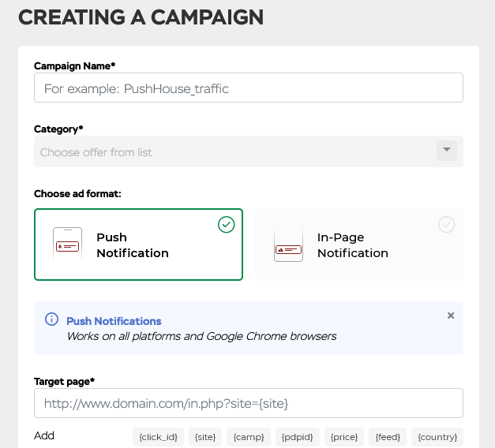Insert the {feed} macro tag
The image size is (495, 448).
point(388,437)
